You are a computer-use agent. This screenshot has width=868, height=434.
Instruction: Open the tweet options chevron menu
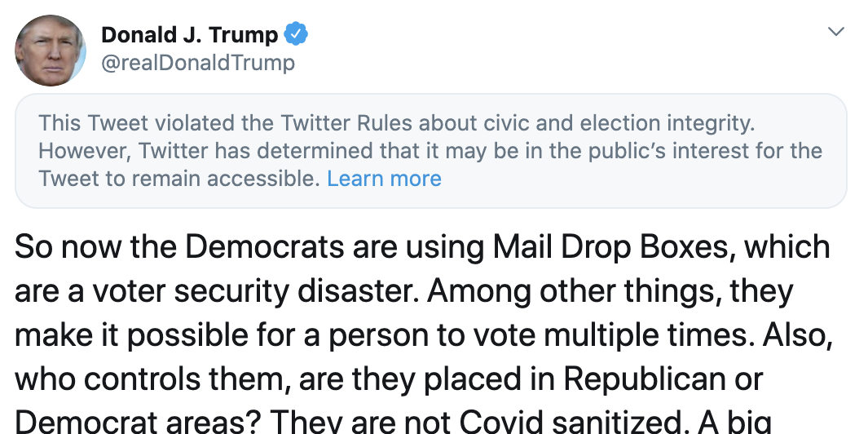click(836, 32)
